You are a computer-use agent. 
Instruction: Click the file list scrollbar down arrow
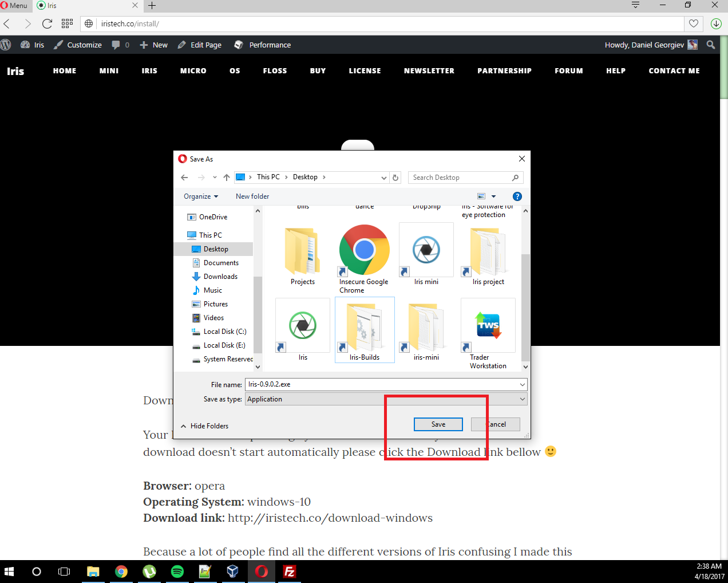[x=525, y=367]
